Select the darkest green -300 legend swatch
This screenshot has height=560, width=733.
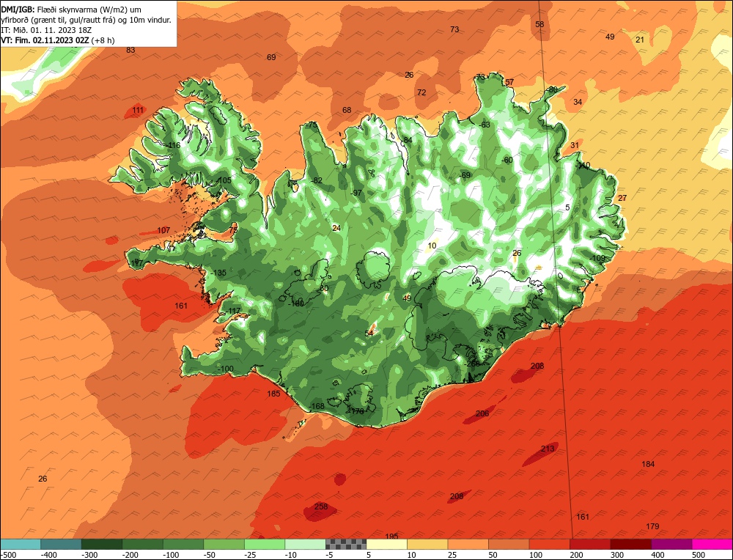102,544
